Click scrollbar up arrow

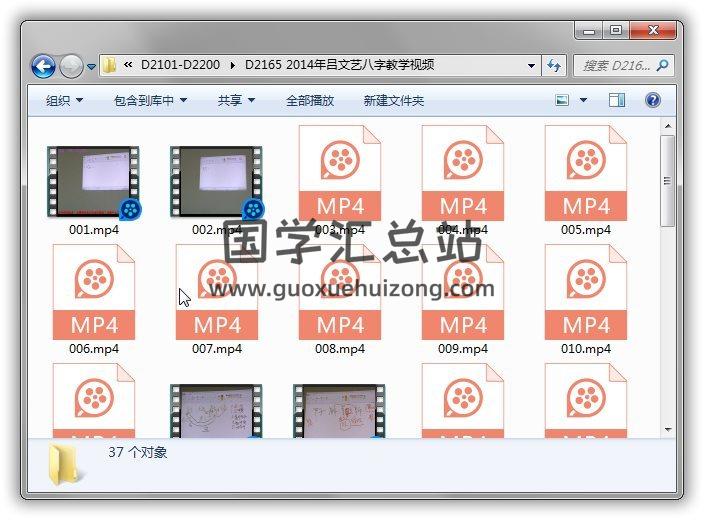(x=668, y=126)
